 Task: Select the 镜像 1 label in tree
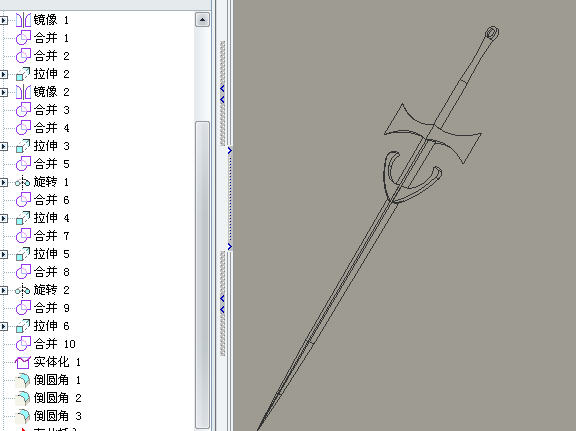[51, 20]
